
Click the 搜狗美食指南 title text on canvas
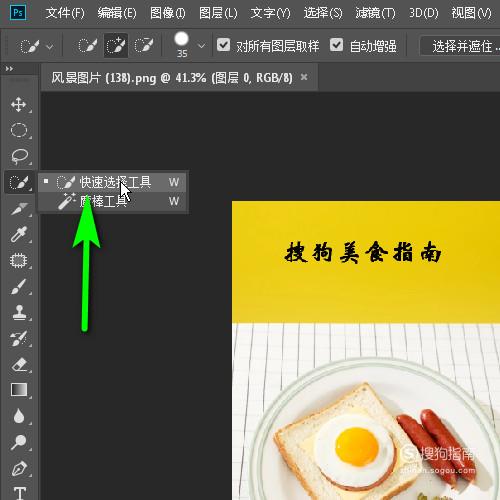click(x=363, y=252)
